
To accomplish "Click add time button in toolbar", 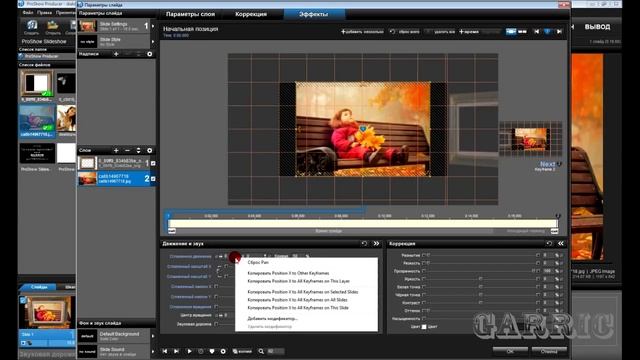I will (x=469, y=31).
